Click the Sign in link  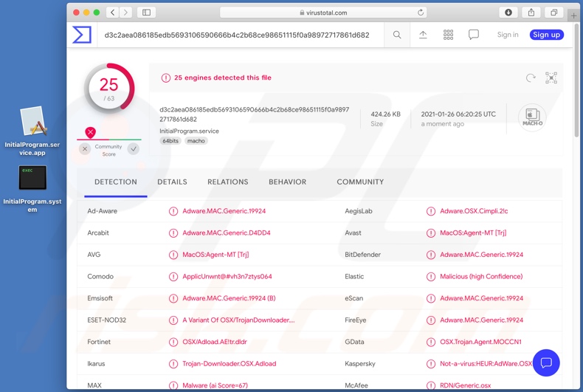(507, 35)
